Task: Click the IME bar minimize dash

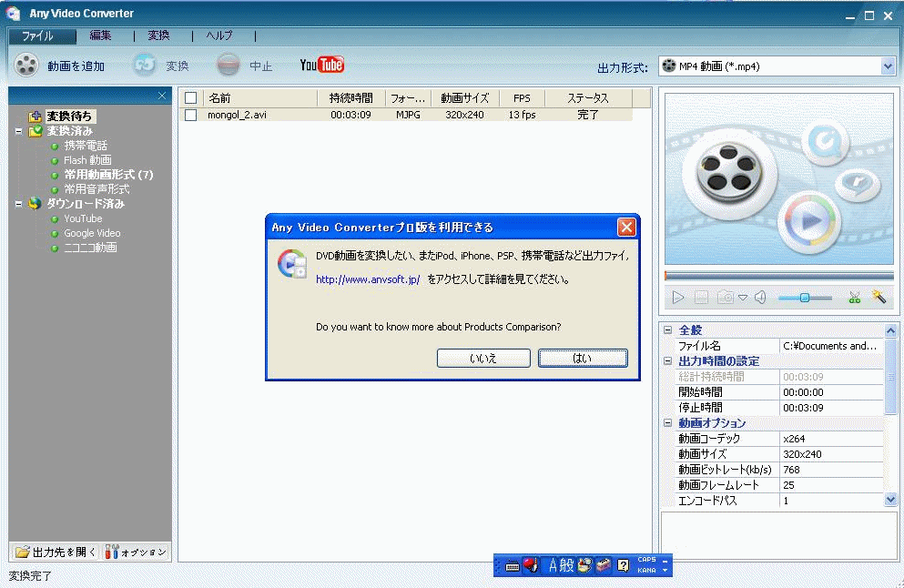Action: pyautogui.click(x=665, y=561)
